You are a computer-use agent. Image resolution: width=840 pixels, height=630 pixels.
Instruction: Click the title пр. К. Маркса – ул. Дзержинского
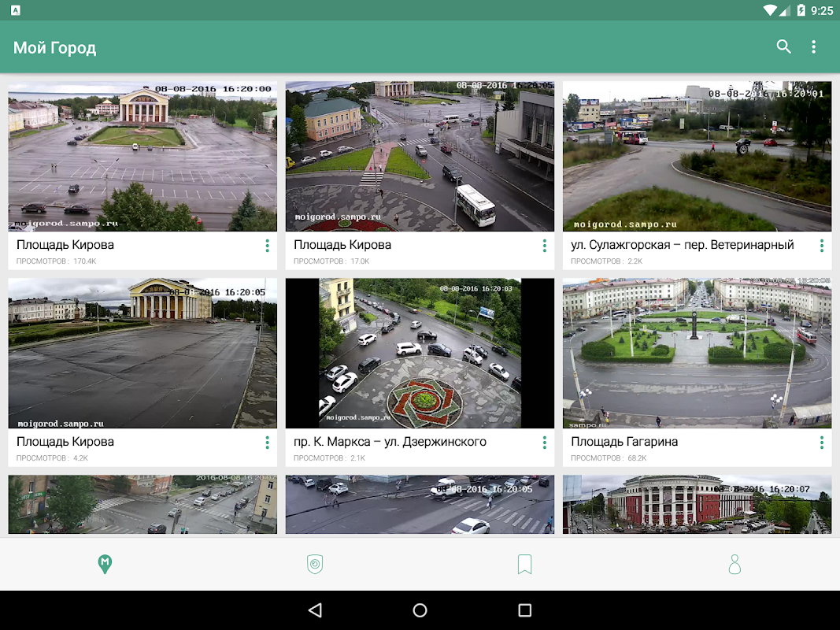[390, 442]
